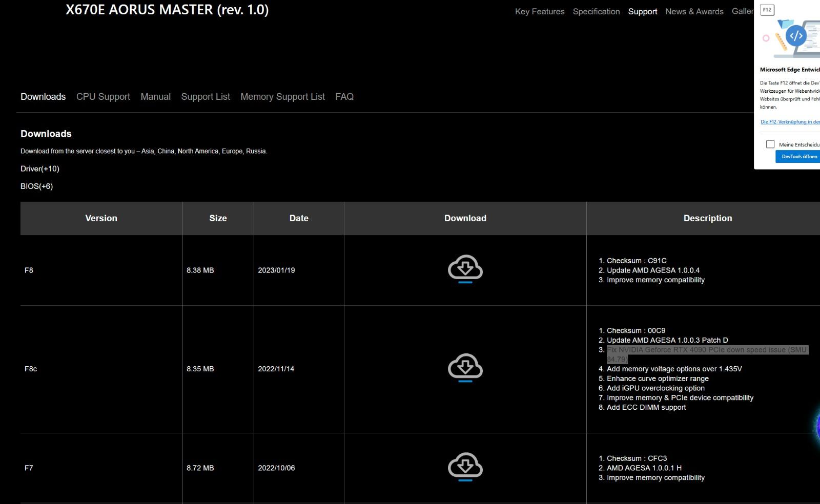Screen dimensions: 820x504
Task: Expand the Driver(+10) section
Action: (x=40, y=169)
